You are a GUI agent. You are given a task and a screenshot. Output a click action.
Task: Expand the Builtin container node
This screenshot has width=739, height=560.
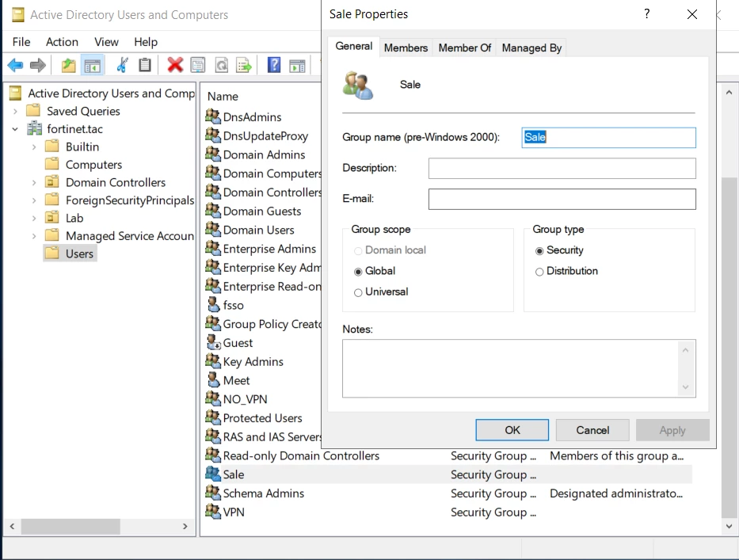click(x=34, y=147)
